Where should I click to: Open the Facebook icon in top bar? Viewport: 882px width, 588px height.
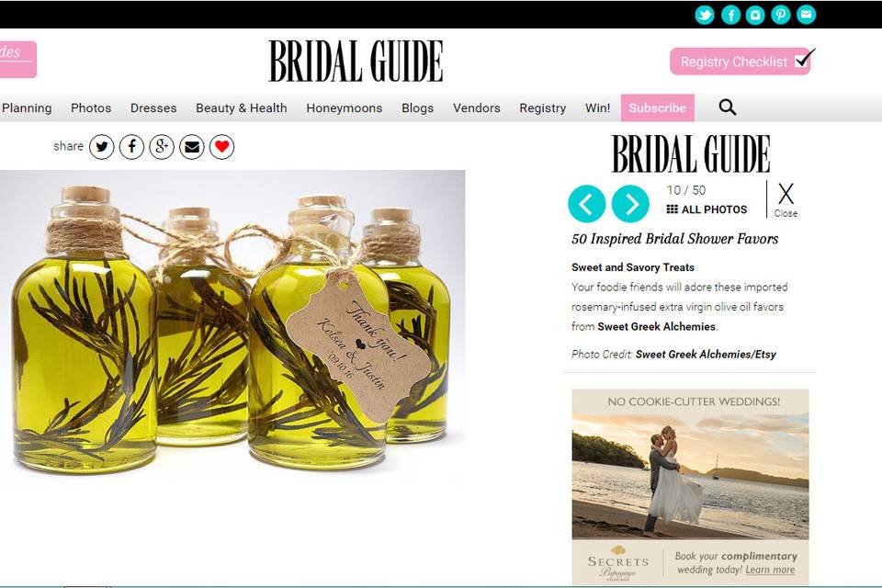(x=730, y=15)
